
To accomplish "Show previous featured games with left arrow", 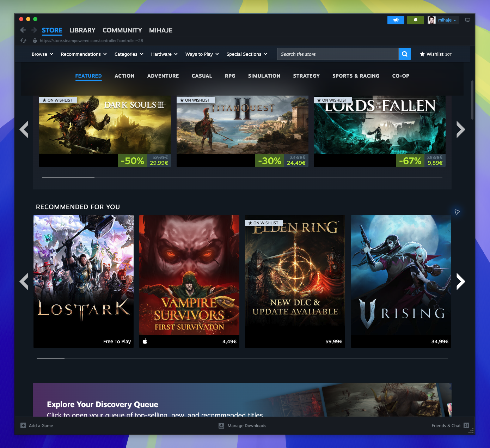I will (24, 129).
